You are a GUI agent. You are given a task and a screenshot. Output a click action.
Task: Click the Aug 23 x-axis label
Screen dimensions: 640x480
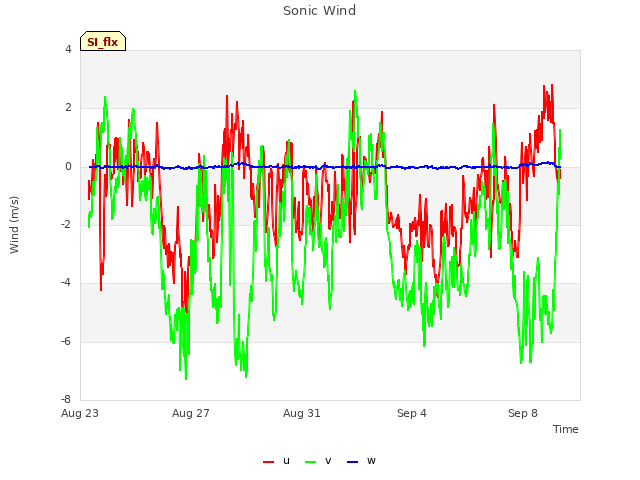coord(80,413)
